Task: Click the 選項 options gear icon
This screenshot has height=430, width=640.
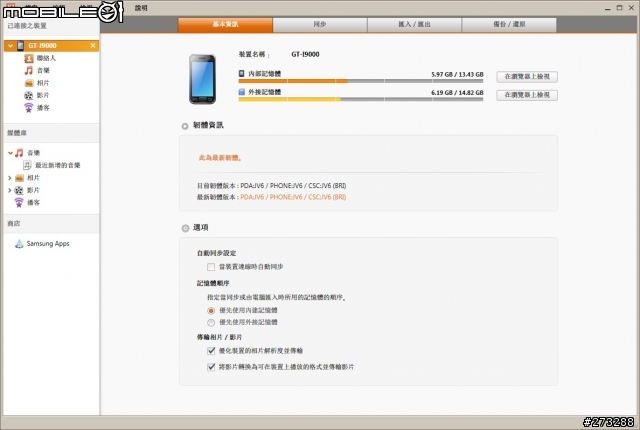Action: tap(185, 228)
